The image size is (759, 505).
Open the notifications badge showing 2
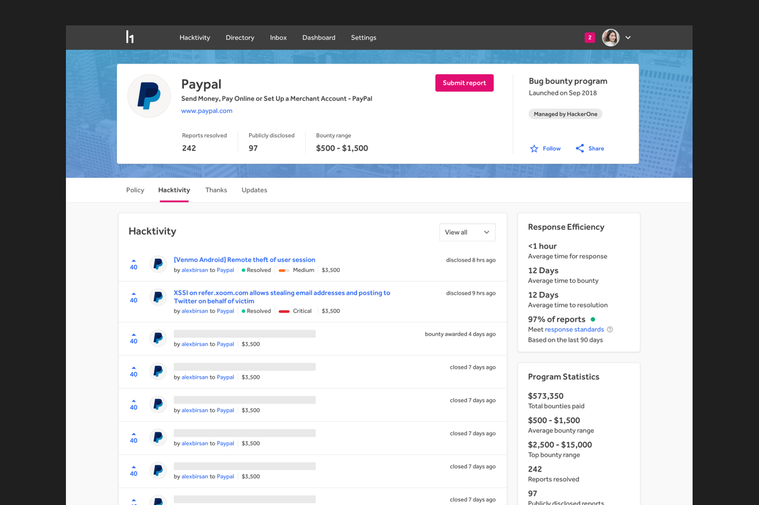pyautogui.click(x=589, y=37)
